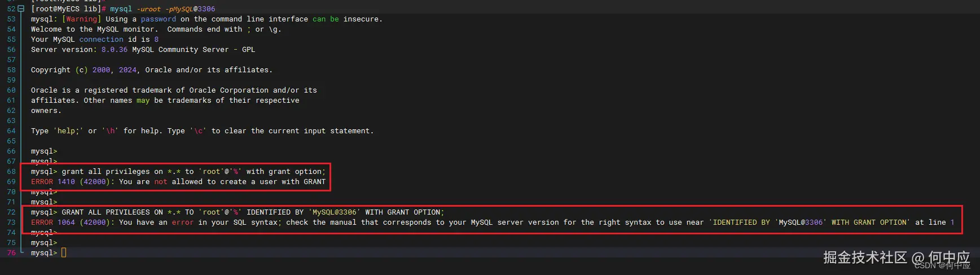980x275 pixels.
Task: Click line number 76 in the gutter
Action: coord(11,253)
